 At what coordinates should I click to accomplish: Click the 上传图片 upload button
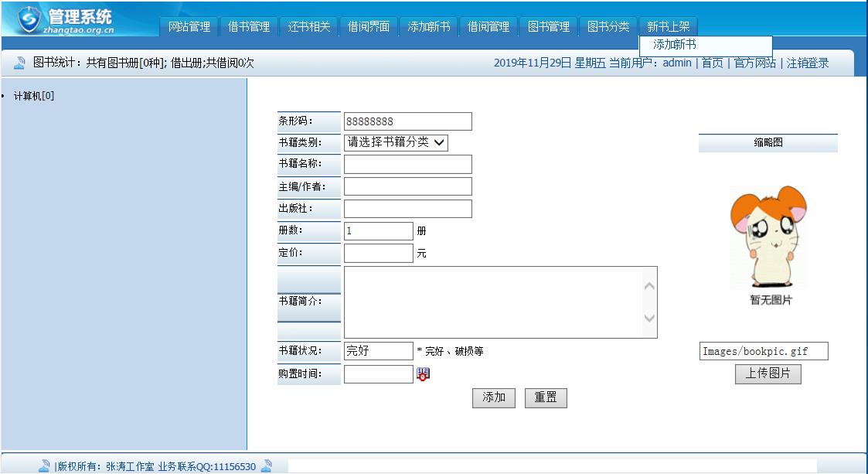768,374
